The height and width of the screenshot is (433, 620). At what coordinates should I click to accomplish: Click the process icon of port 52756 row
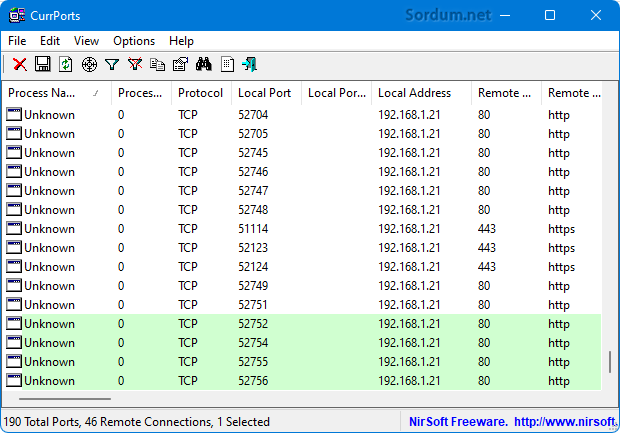click(14, 380)
